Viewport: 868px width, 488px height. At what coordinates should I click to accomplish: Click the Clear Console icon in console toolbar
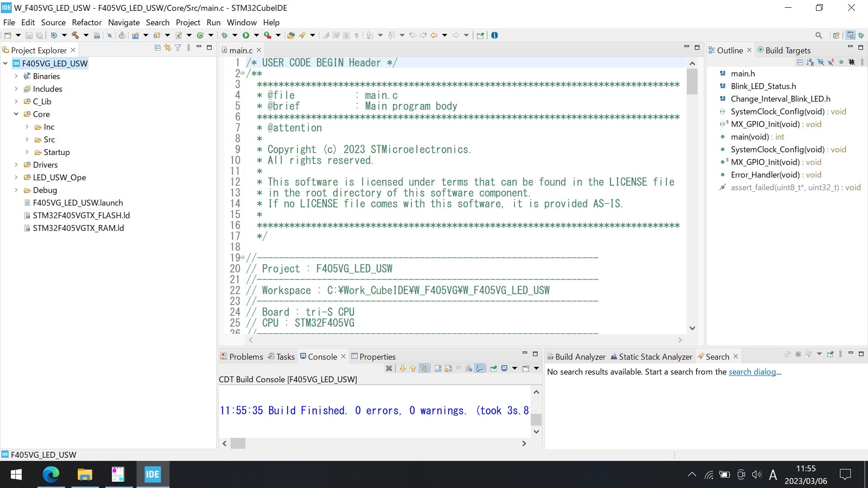(x=469, y=368)
